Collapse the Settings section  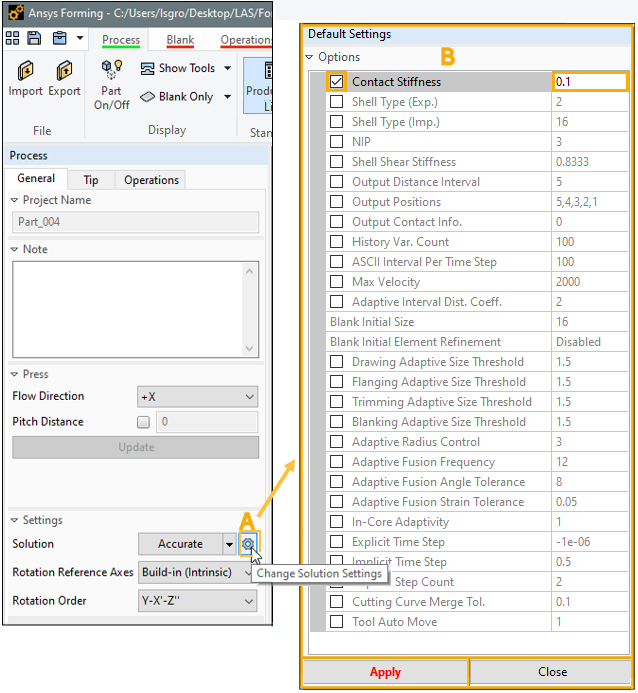(x=15, y=520)
